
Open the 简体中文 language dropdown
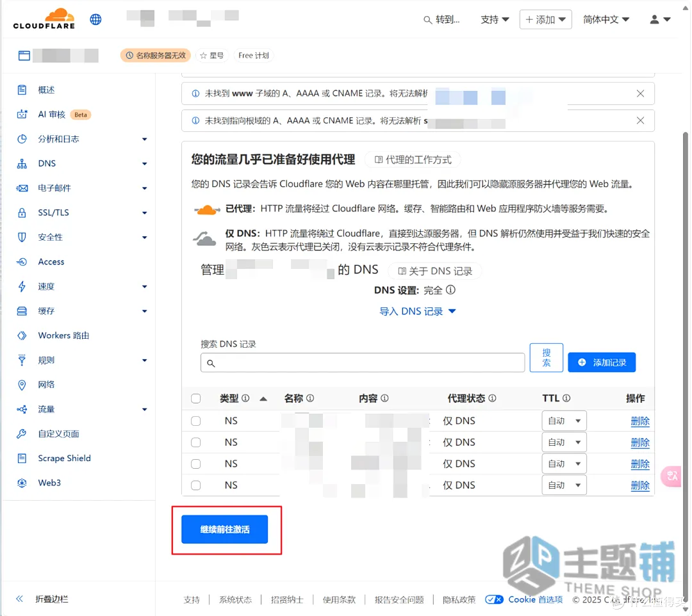(606, 20)
